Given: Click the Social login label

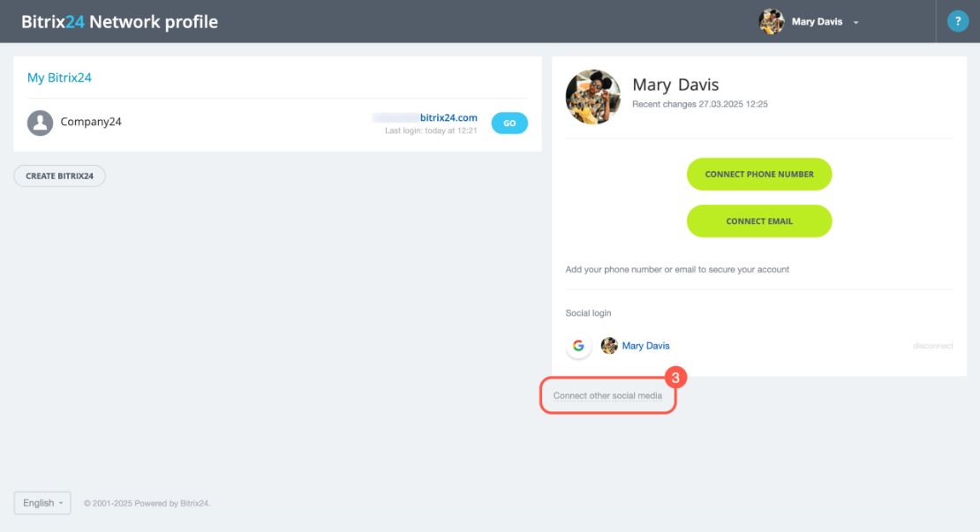Looking at the screenshot, I should (588, 313).
